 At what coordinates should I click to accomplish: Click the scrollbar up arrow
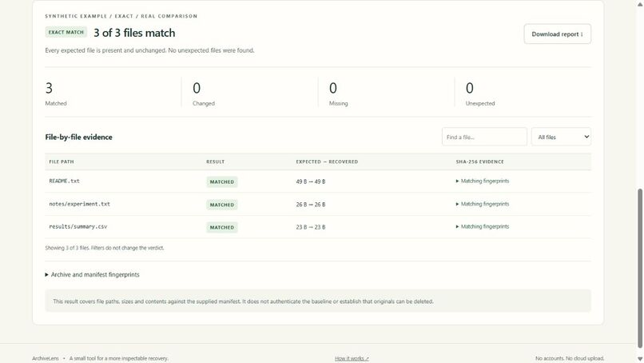[640, 4]
